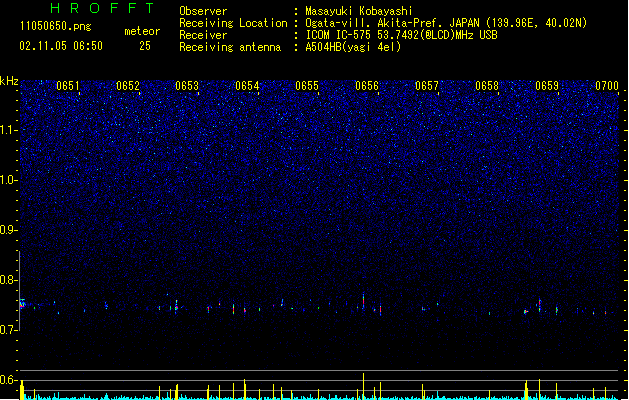Click the 1.1 kHz axis label
The width and height of the screenshot is (629, 400).
9,130
